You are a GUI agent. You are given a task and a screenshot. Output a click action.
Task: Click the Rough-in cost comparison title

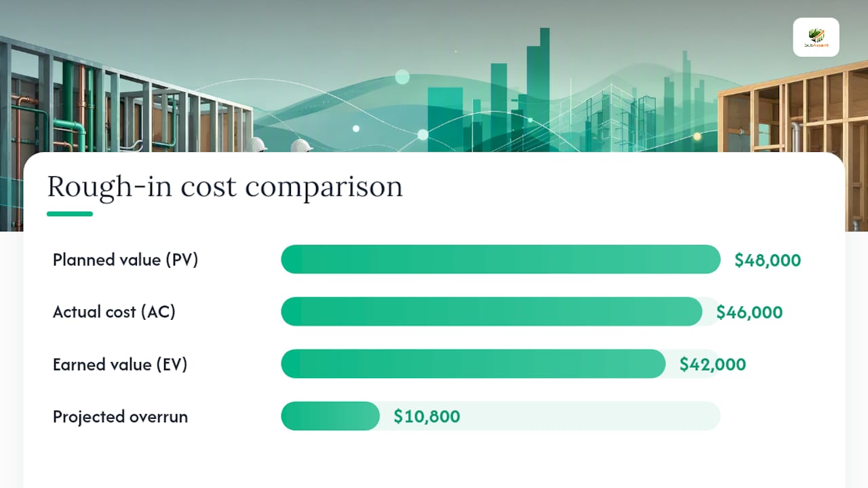(x=225, y=186)
